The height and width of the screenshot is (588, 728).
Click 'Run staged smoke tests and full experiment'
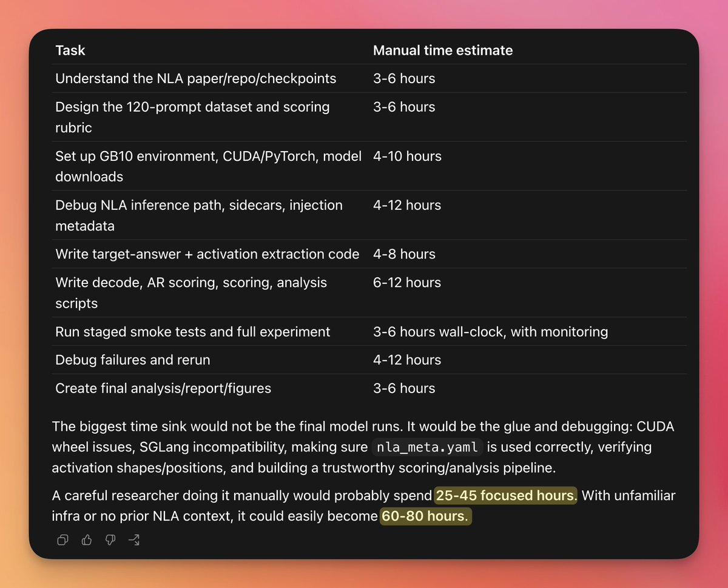click(193, 332)
